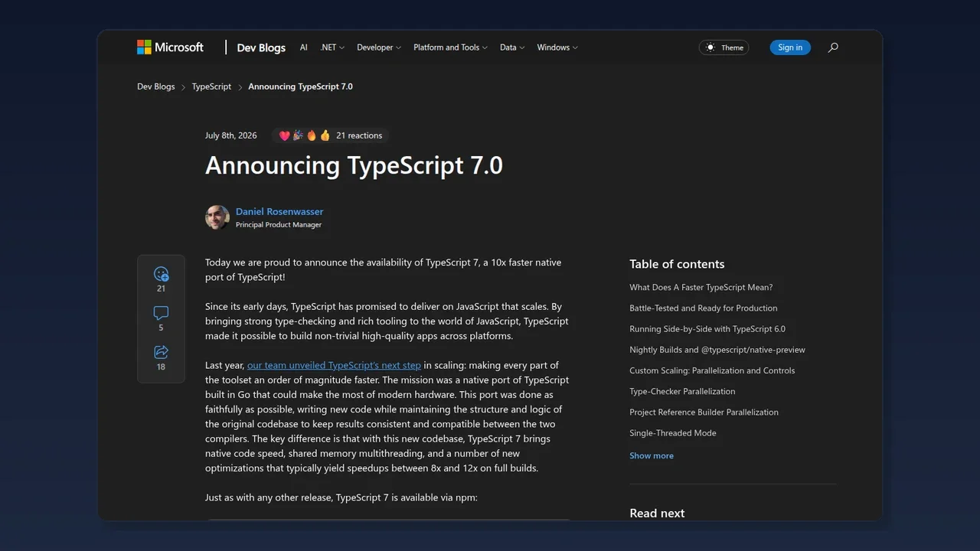Jump to 'What Does A Faster TypeScript Mean?'
Image resolution: width=980 pixels, height=551 pixels.
click(x=701, y=287)
